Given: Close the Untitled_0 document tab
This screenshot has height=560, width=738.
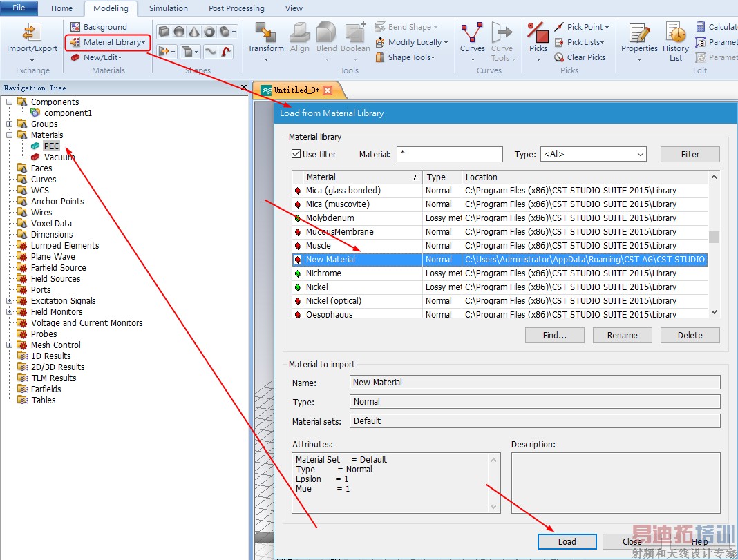Looking at the screenshot, I should click(x=328, y=90).
